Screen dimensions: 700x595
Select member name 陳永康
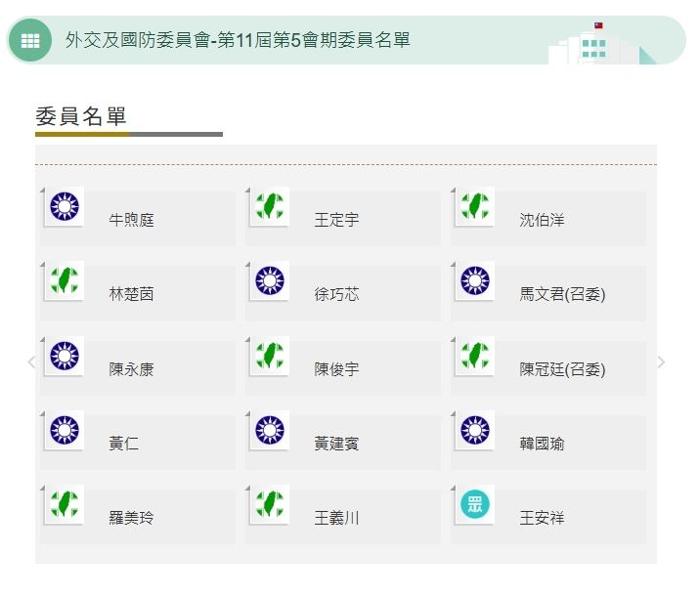[131, 369]
